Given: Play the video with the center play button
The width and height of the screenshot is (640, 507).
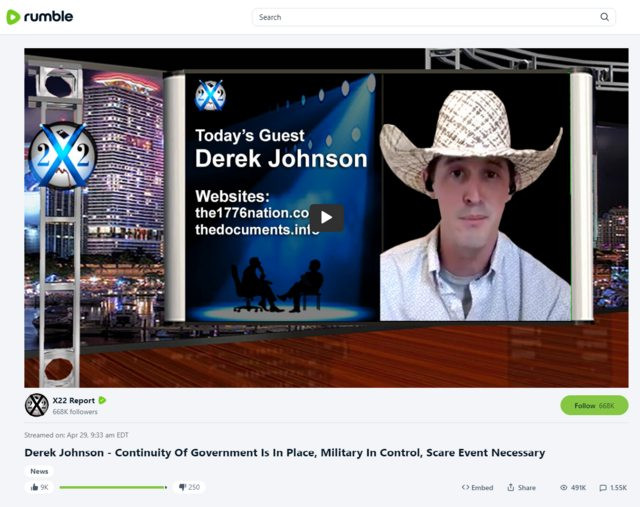Looking at the screenshot, I should point(326,217).
